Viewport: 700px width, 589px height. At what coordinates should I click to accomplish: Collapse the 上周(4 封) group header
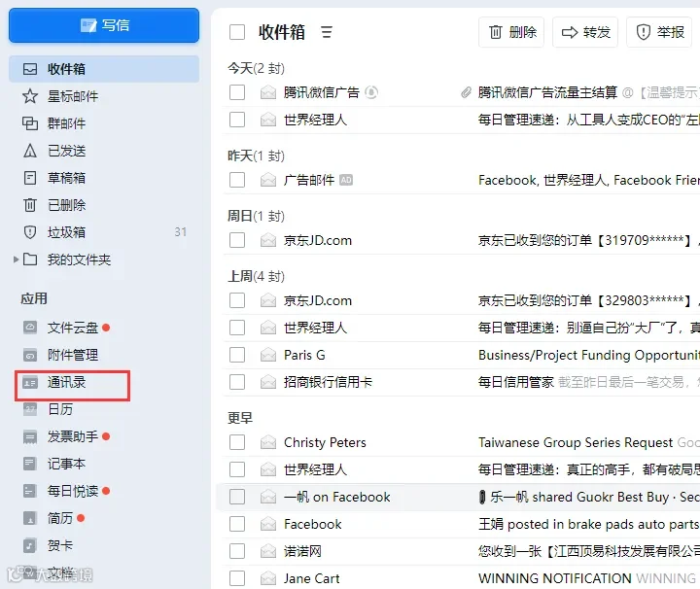click(x=257, y=277)
